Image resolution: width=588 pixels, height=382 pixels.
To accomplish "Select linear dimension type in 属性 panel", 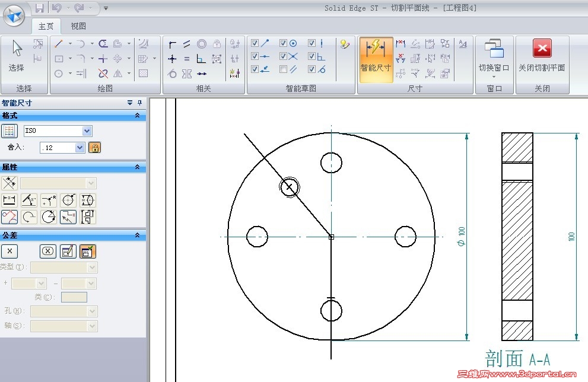I will click(9, 200).
